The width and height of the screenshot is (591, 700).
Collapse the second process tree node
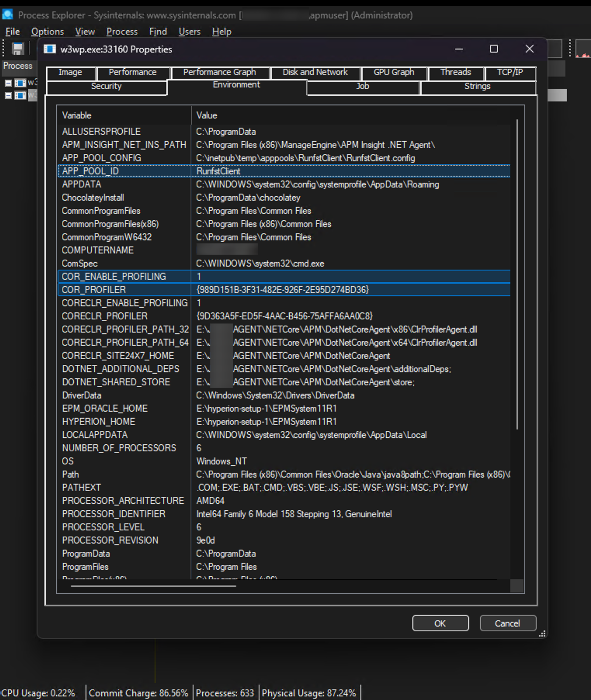tap(8, 95)
